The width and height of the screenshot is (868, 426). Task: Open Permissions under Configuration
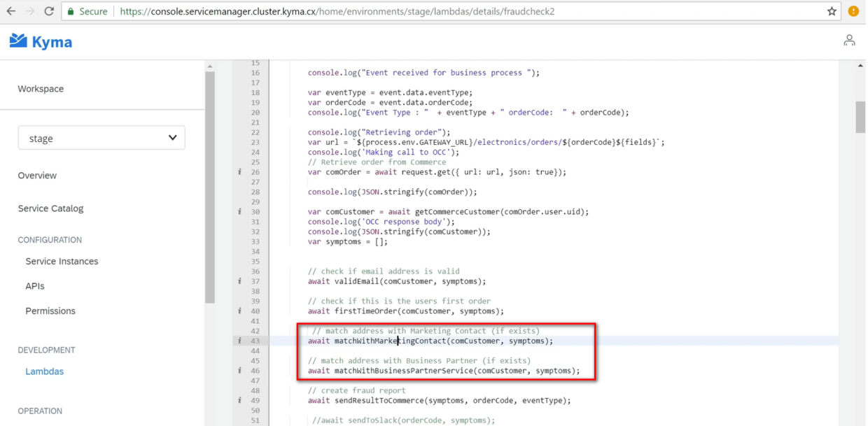[50, 311]
